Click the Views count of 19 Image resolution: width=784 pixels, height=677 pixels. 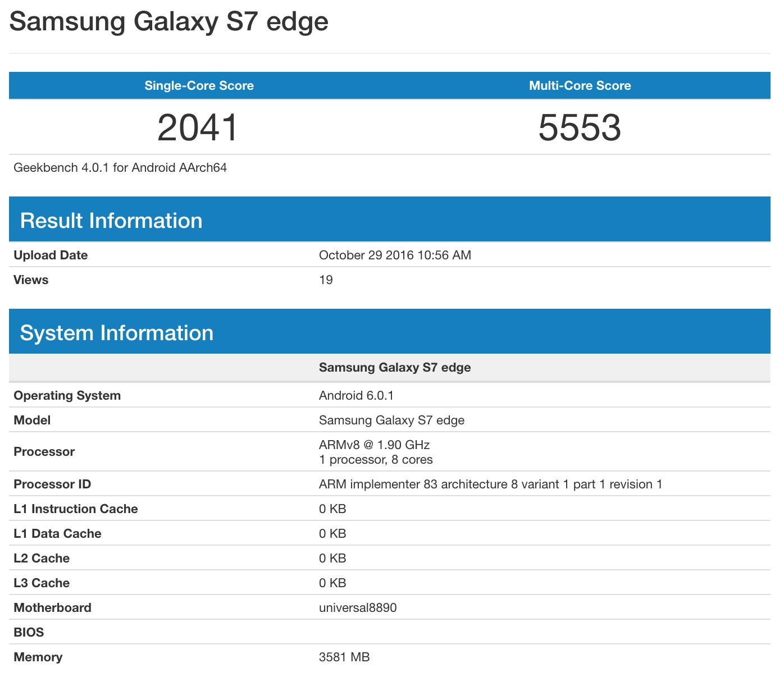coord(326,280)
